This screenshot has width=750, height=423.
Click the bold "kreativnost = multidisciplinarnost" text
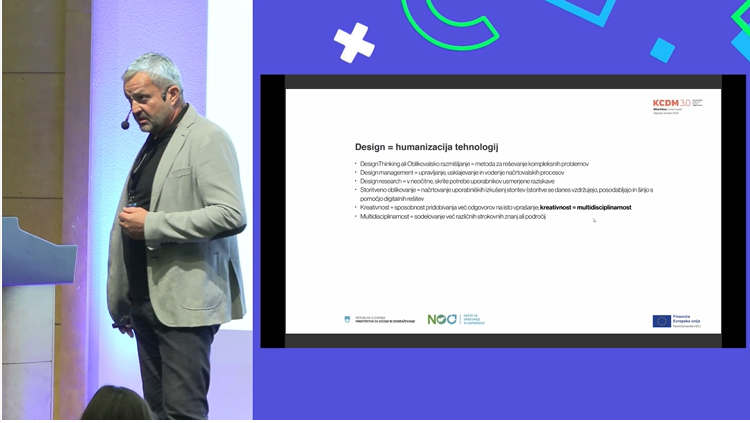585,207
